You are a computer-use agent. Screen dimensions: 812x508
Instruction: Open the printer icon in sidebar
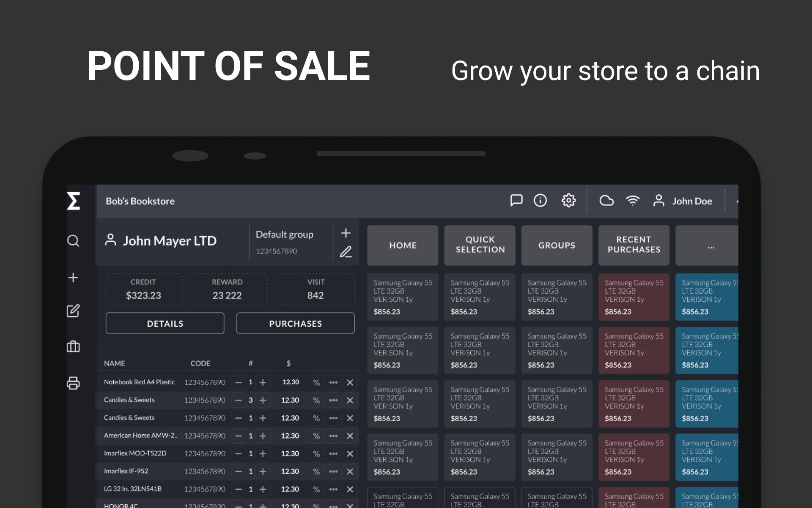coord(73,383)
